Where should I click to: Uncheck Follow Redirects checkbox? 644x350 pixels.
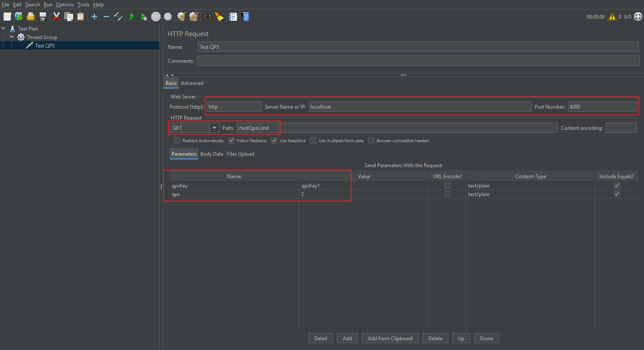click(231, 140)
